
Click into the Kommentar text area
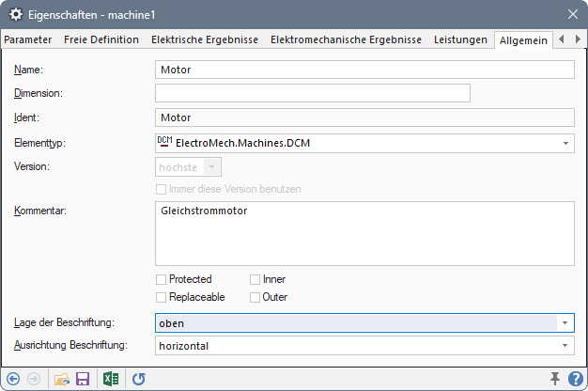coord(364,233)
